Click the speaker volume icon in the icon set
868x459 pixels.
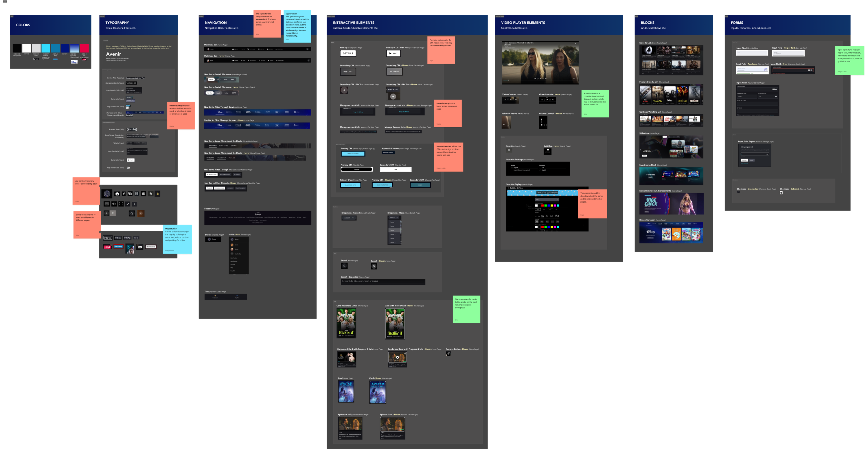click(114, 204)
